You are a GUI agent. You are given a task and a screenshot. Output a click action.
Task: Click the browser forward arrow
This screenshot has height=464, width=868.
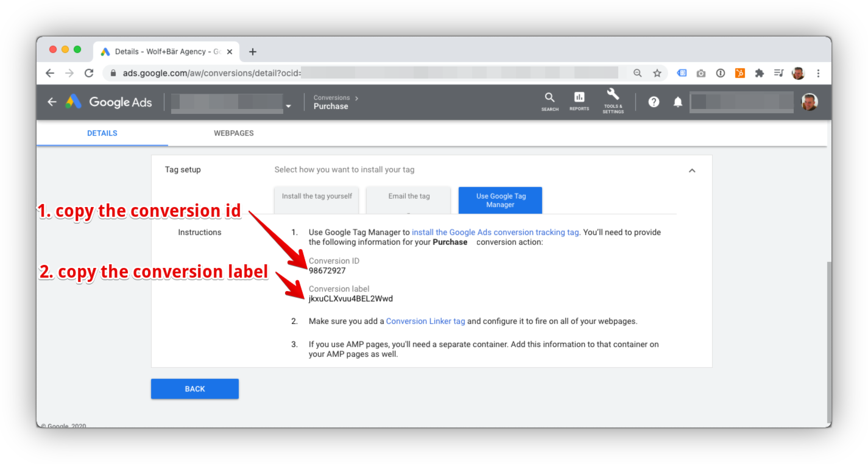pos(69,73)
